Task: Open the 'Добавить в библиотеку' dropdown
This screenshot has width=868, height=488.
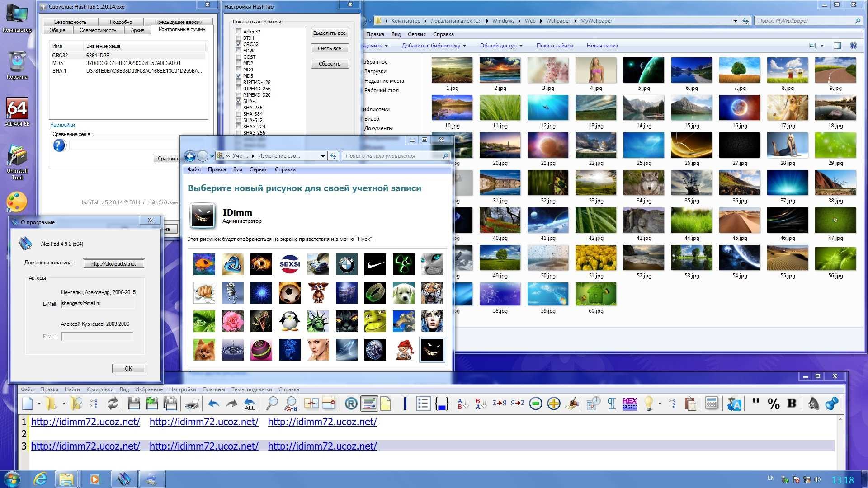Action: point(434,46)
